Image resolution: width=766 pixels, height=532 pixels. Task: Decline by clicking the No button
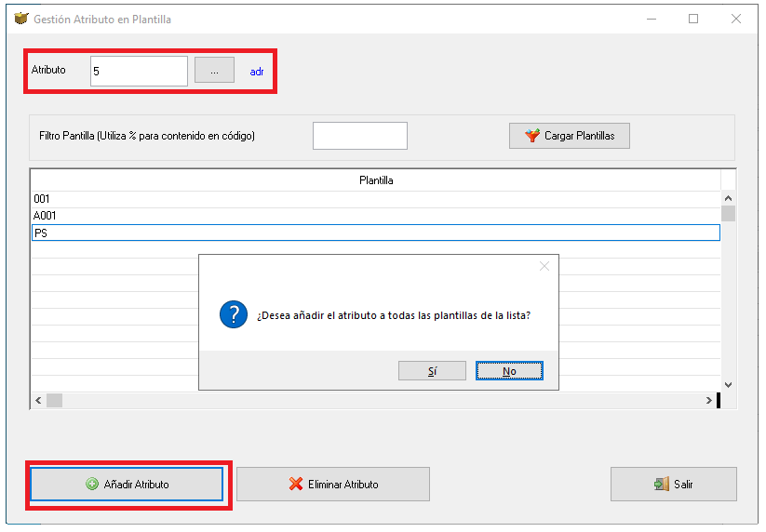509,371
